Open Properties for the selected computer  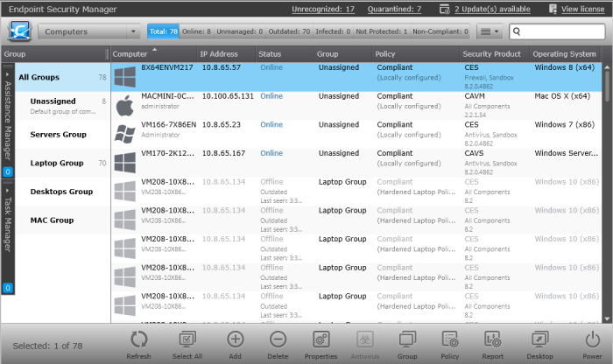tap(321, 339)
